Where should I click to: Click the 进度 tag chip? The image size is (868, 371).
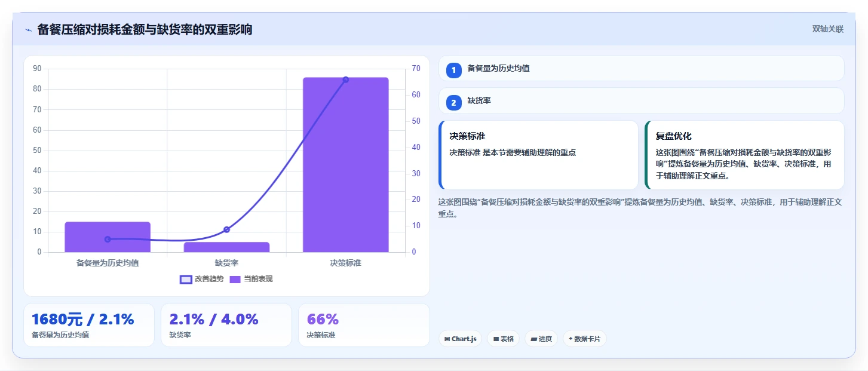point(541,339)
